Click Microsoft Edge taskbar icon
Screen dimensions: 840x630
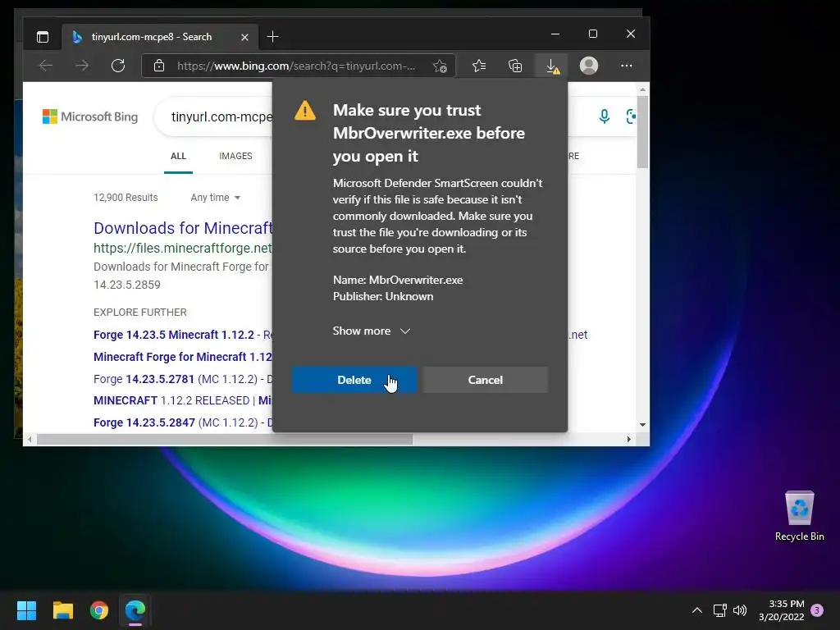(x=135, y=610)
